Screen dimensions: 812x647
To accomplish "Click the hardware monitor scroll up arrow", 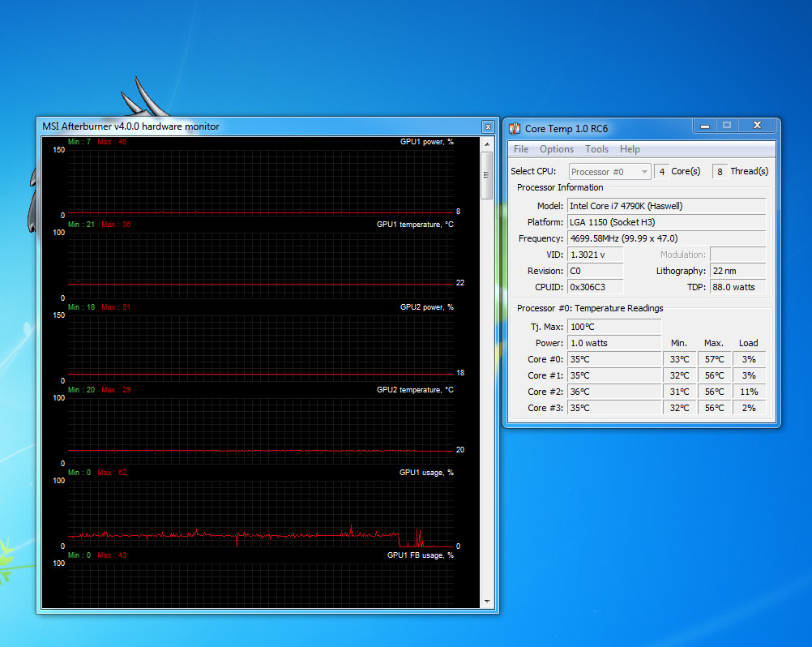I will coord(487,143).
